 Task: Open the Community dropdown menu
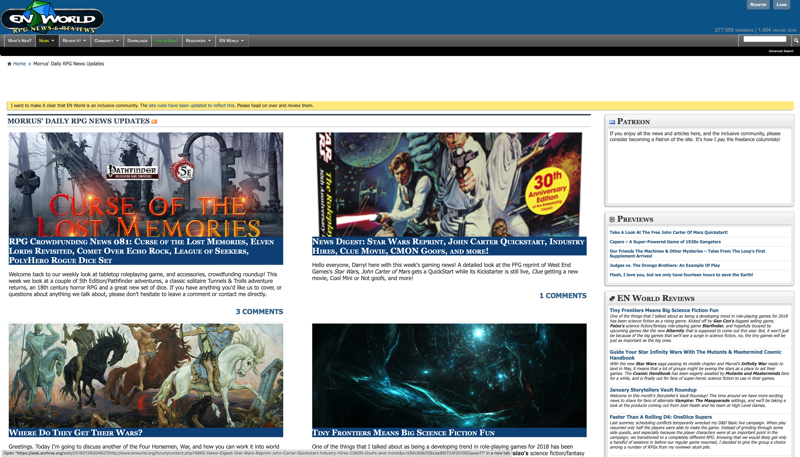click(x=107, y=41)
